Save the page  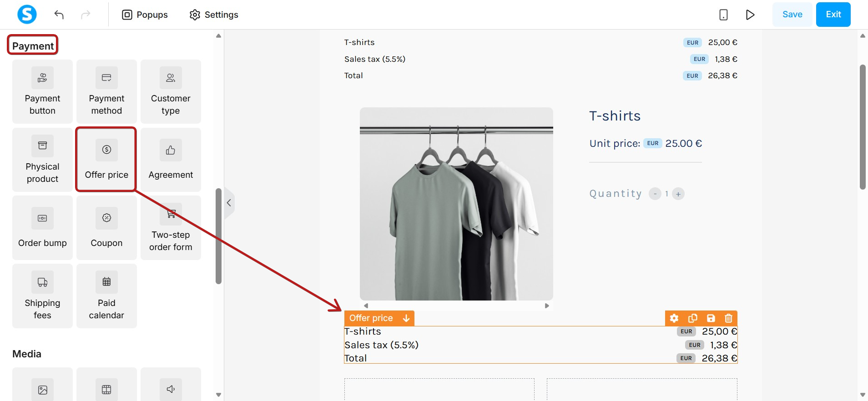pyautogui.click(x=792, y=15)
